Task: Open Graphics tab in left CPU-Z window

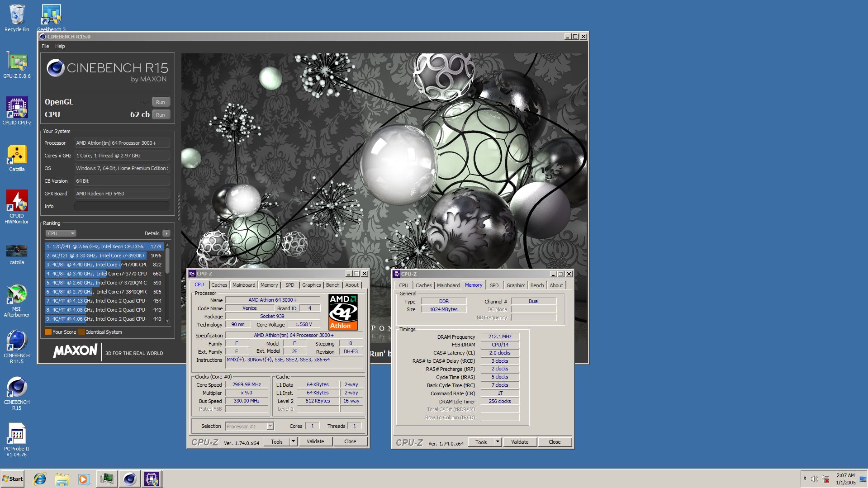Action: (x=311, y=285)
